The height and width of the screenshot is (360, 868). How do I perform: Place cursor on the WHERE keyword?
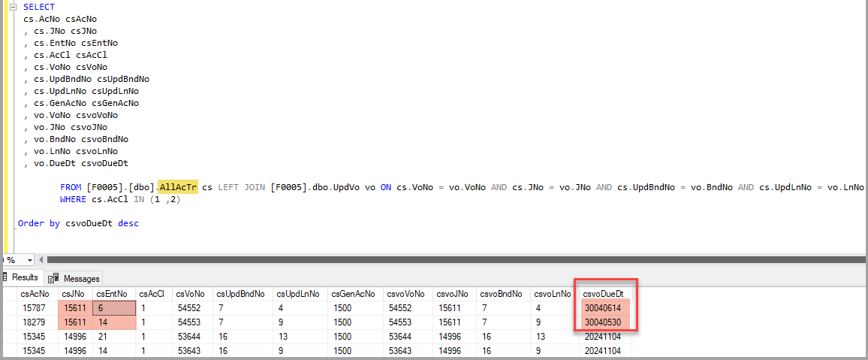pos(74,199)
